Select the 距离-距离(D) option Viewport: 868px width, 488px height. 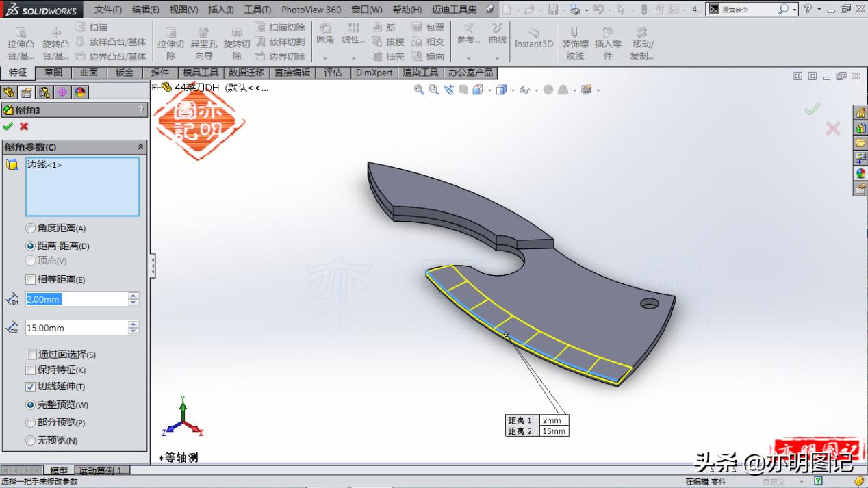pos(29,246)
